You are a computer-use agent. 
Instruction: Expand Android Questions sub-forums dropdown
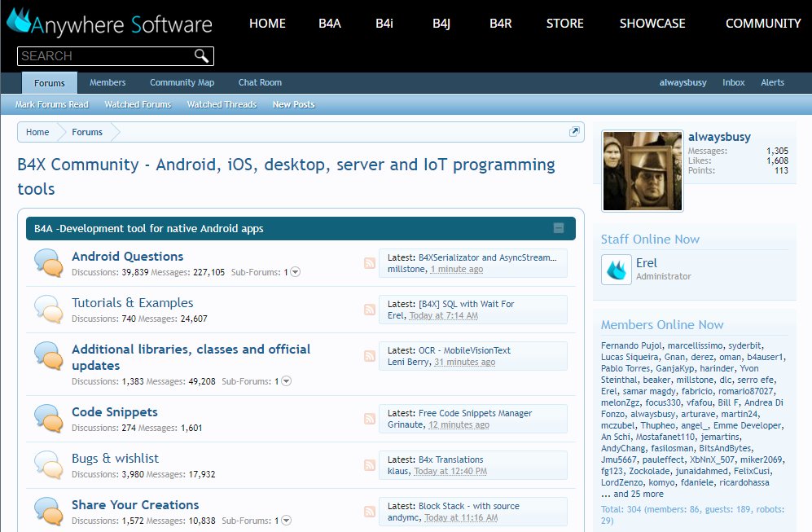coord(295,272)
